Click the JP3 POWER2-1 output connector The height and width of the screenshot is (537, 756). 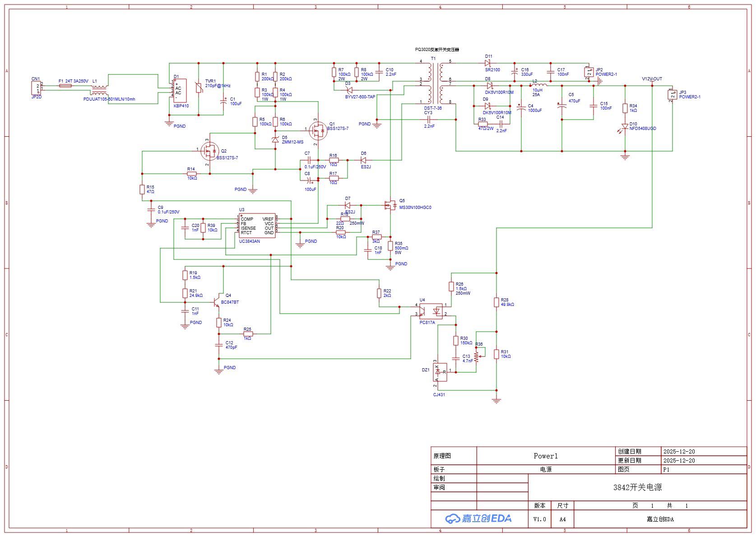click(672, 95)
